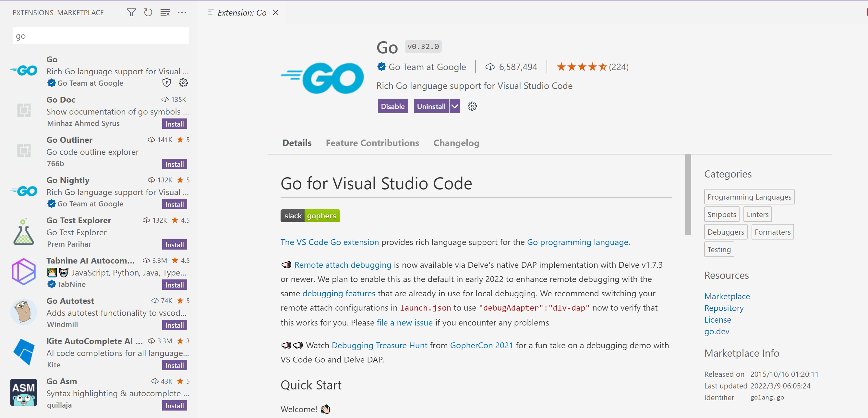Viewport: 868px width, 418px height.
Task: Open the Changelog tab
Action: 456,143
